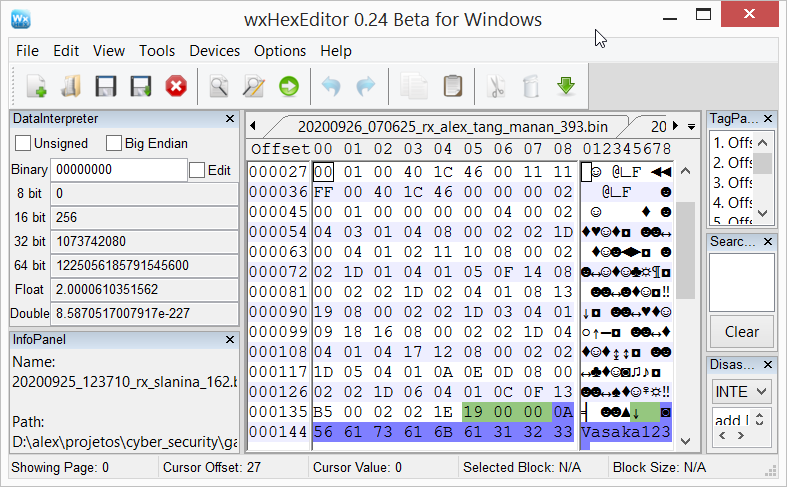Screen dimensions: 787x487
Task: Open the File menu
Action: (27, 51)
